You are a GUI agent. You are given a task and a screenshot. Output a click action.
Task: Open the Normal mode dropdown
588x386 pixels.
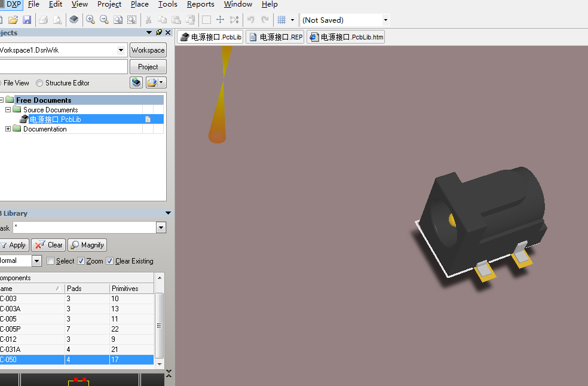pyautogui.click(x=36, y=261)
